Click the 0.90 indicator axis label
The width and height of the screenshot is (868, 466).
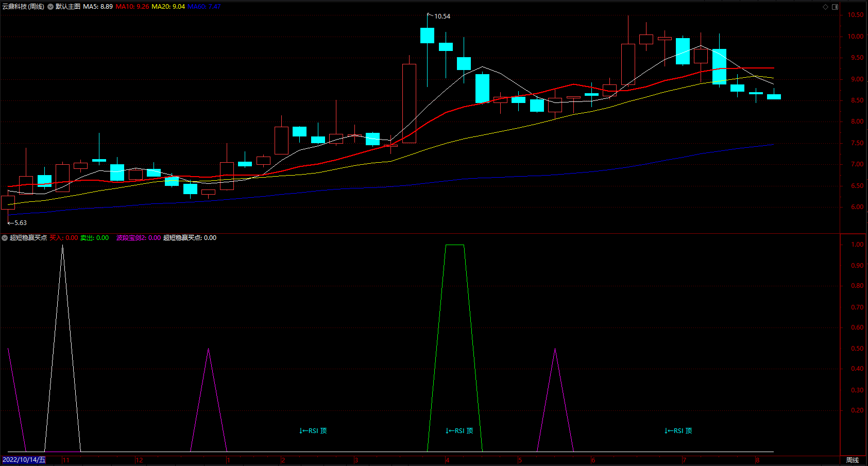[857, 266]
